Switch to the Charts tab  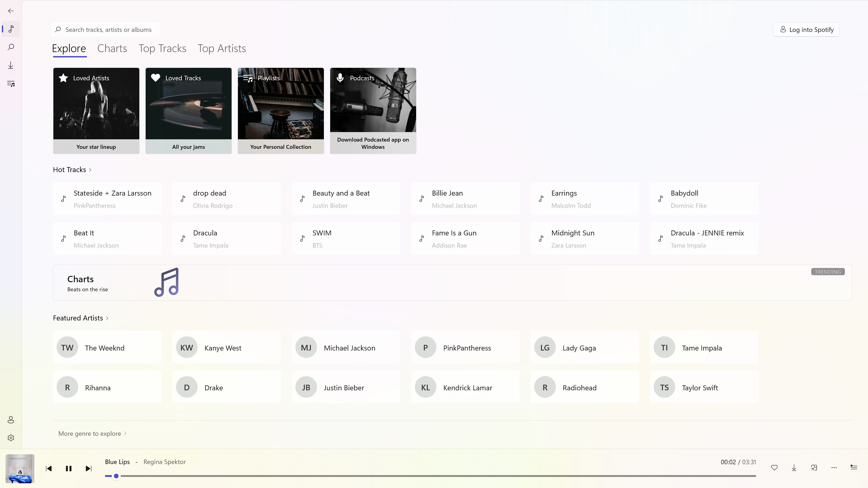(x=112, y=49)
